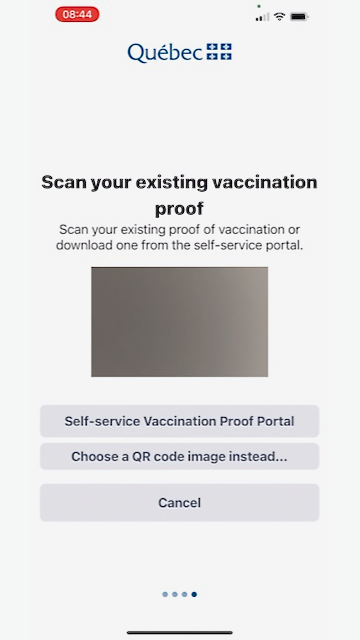Tap the bold word 'proof' in the heading
Image resolution: width=360 pixels, height=640 pixels.
pyautogui.click(x=179, y=209)
